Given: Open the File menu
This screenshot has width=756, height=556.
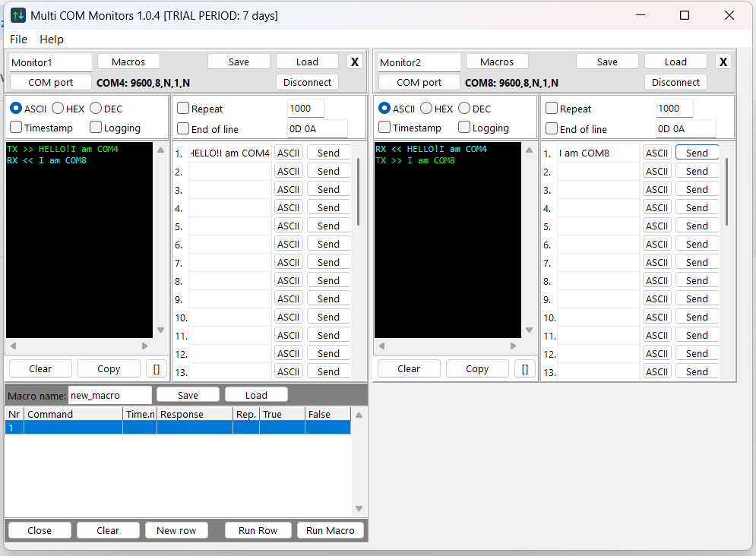Looking at the screenshot, I should [17, 39].
